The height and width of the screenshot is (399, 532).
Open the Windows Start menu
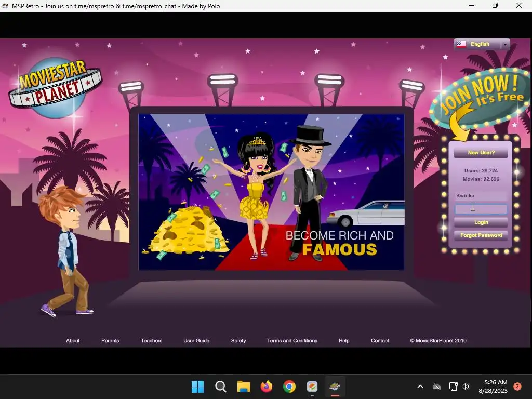[197, 387]
